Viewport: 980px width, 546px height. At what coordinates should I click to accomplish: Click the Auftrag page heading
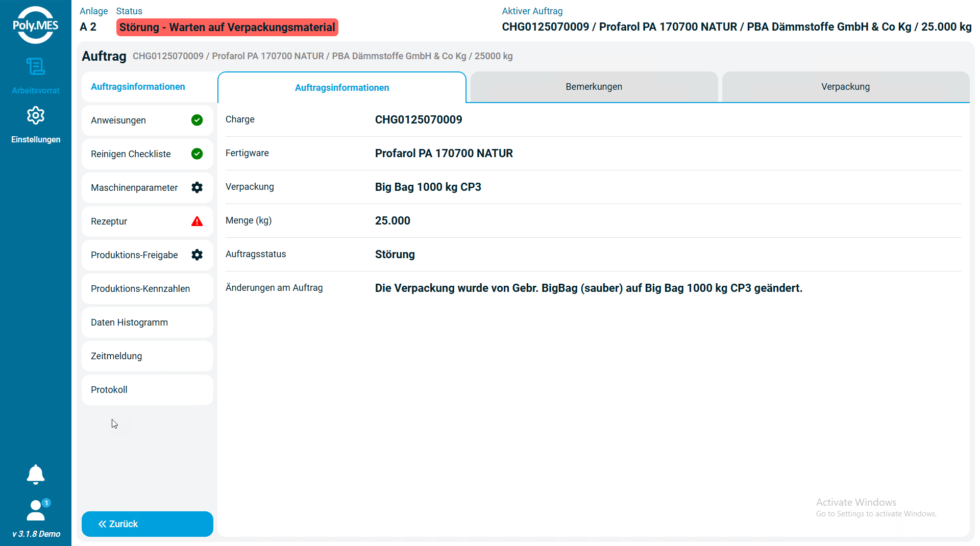click(104, 56)
